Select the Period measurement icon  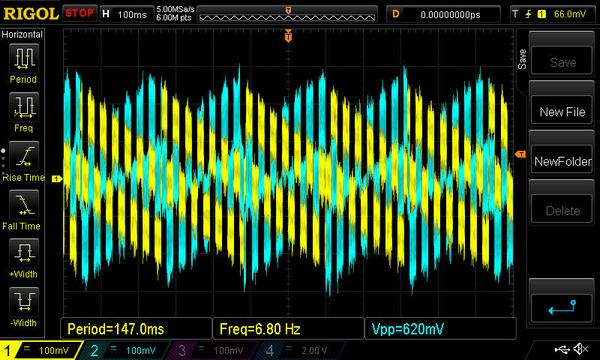click(24, 58)
